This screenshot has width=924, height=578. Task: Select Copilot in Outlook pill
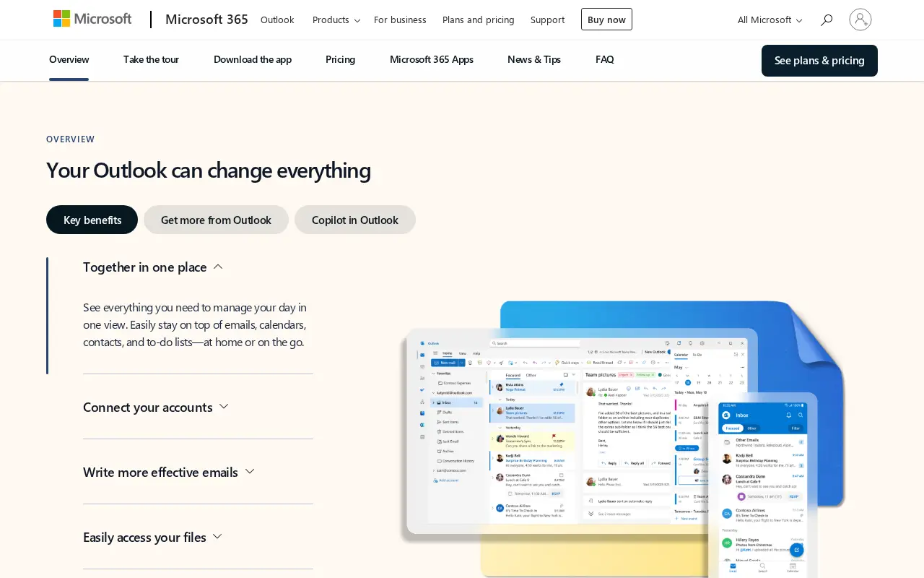(355, 220)
